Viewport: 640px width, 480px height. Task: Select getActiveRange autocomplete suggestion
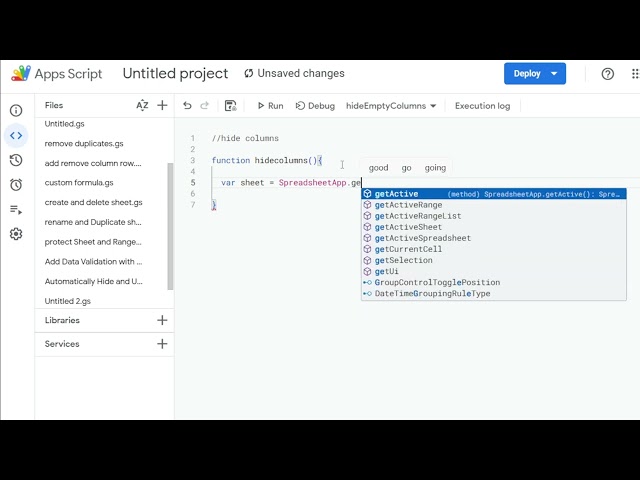pyautogui.click(x=494, y=205)
